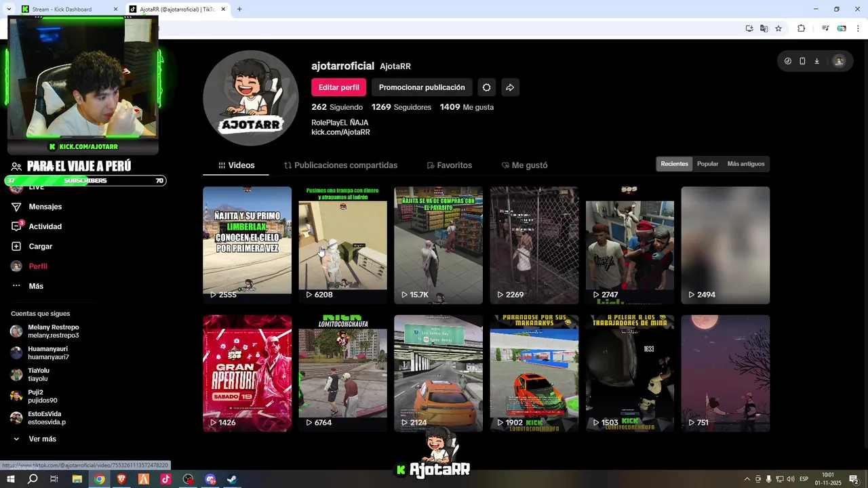Click Chrome install app icon
The image size is (868, 488).
[749, 28]
